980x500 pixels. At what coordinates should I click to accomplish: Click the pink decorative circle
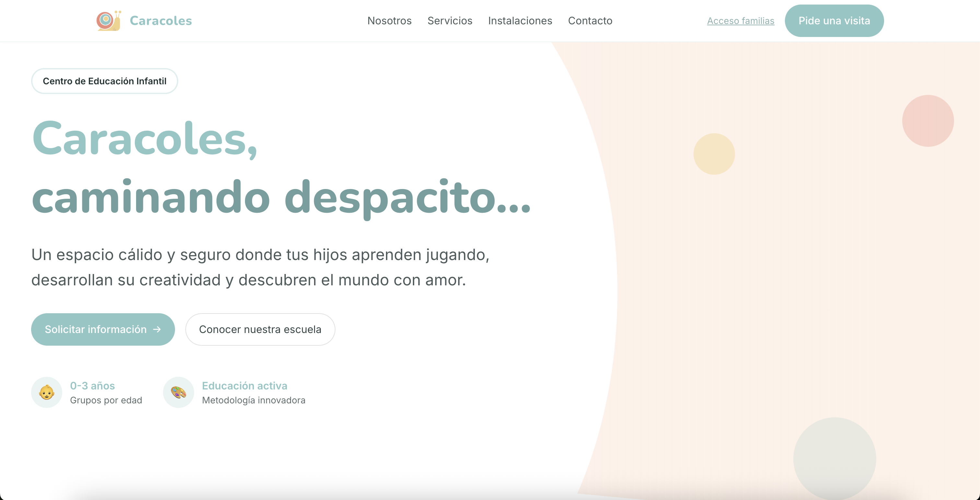point(927,121)
